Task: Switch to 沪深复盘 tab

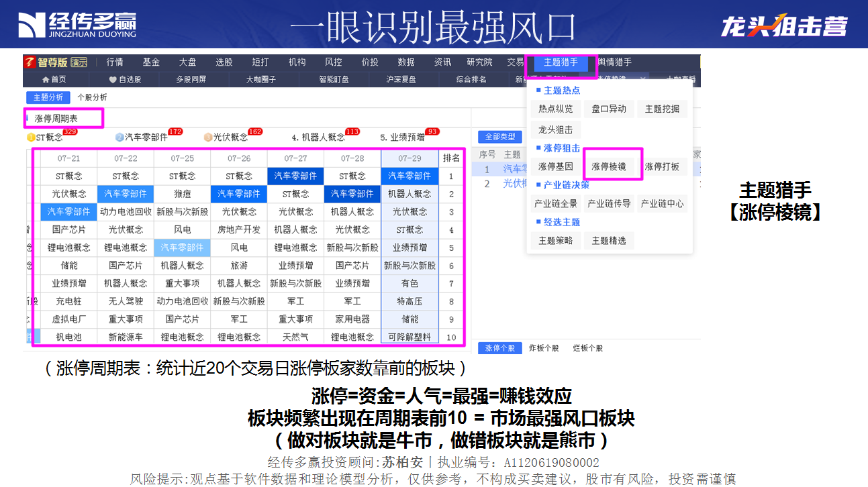Action: click(401, 79)
